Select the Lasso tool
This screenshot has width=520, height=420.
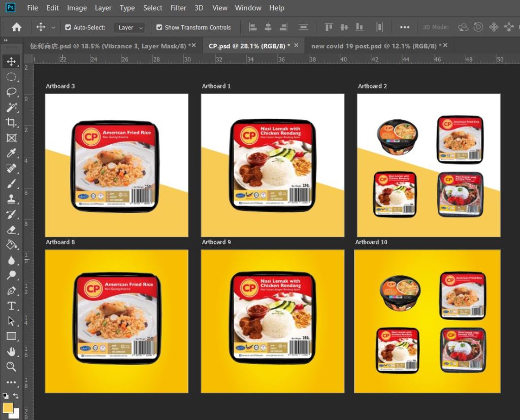(x=11, y=92)
